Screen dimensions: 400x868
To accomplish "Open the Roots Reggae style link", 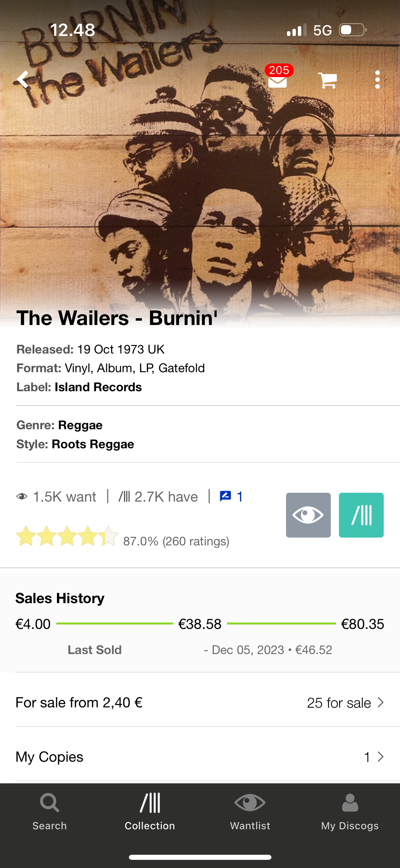I will coord(93,444).
